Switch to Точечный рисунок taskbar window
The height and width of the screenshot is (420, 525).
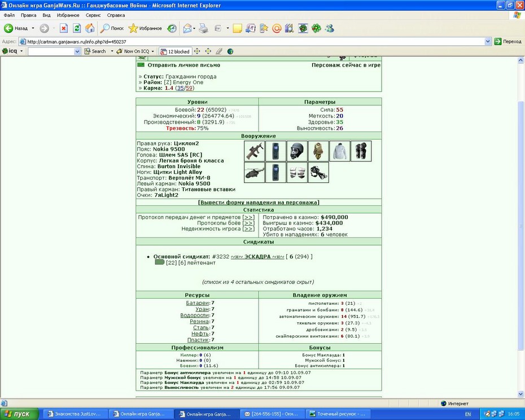pyautogui.click(x=337, y=414)
